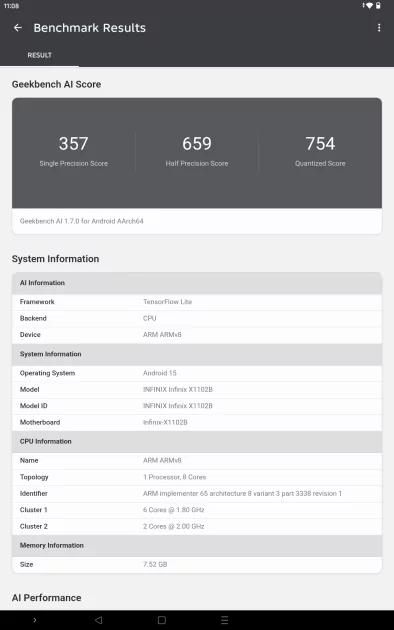Click the Name label in the CPU Information table
This screenshot has width=394, height=630.
click(29, 460)
